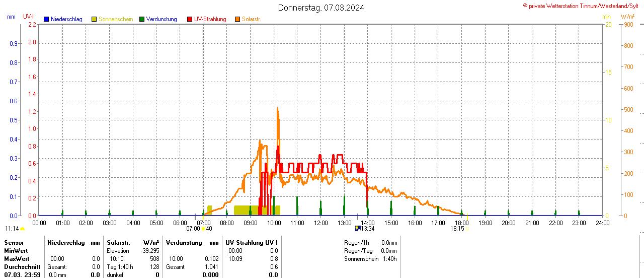Click the green Verdunstung legend square
The image size is (644, 278).
tap(142, 19)
